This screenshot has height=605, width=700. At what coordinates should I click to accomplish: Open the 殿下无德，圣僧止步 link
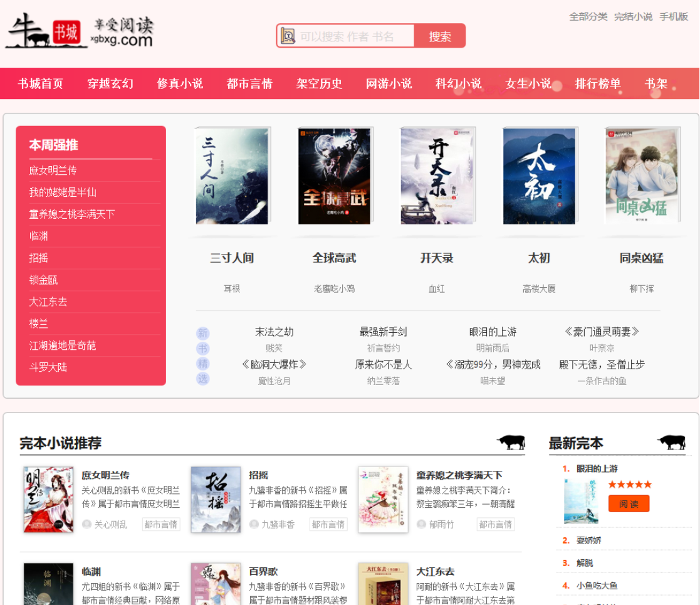click(602, 364)
